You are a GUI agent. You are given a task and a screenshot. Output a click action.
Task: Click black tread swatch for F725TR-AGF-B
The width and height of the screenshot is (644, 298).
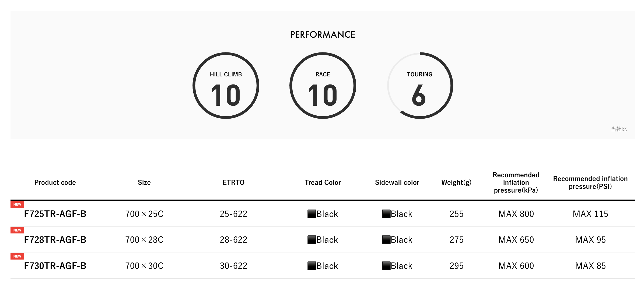click(x=311, y=214)
